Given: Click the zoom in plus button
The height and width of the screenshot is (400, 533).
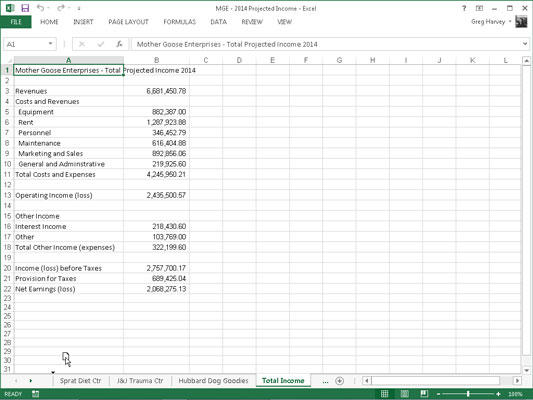Looking at the screenshot, I should [498, 394].
